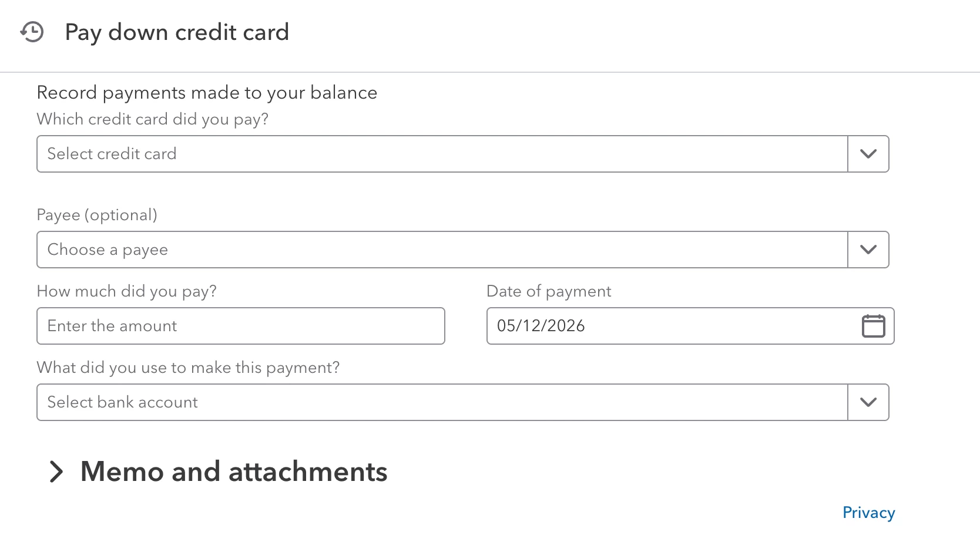Open the payee dropdown chevron
The image size is (980, 552).
868,250
